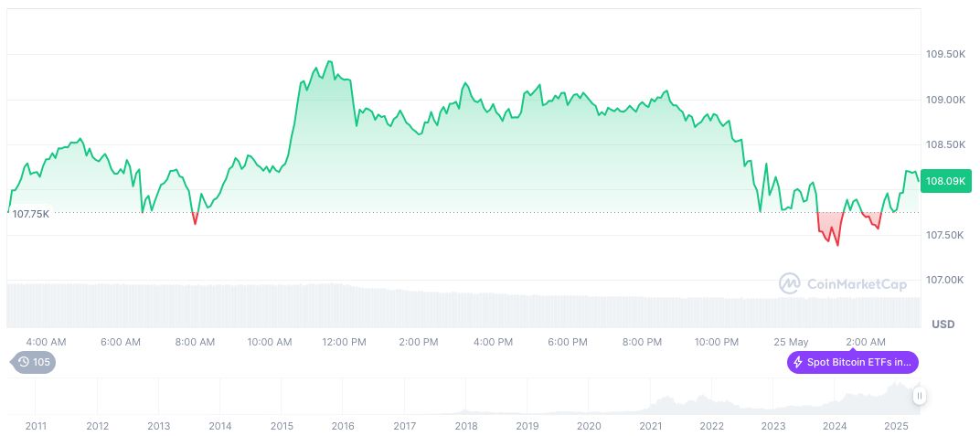Click the green 108.09K current price tag
Viewport: 980px width, 436px height.
click(x=945, y=181)
